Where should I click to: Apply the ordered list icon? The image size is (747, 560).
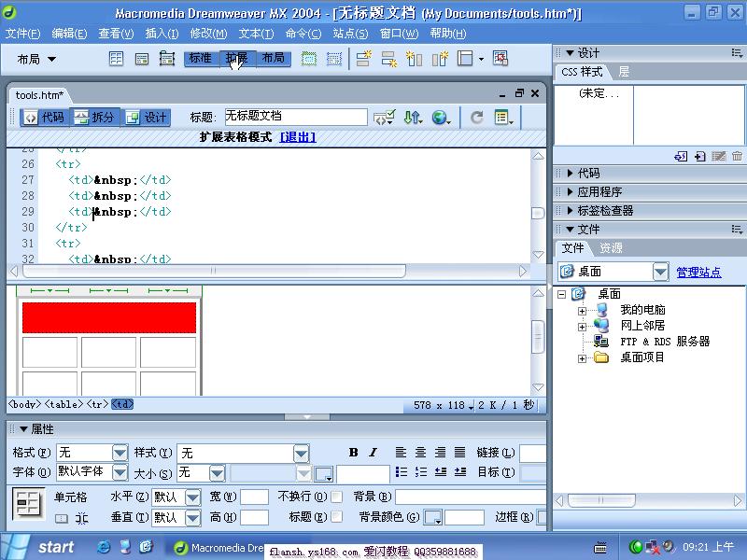(421, 472)
